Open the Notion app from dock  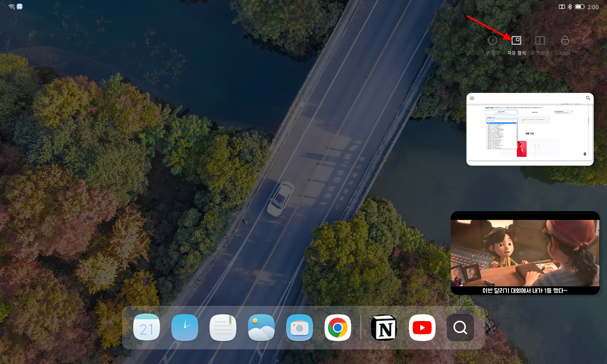tap(384, 327)
